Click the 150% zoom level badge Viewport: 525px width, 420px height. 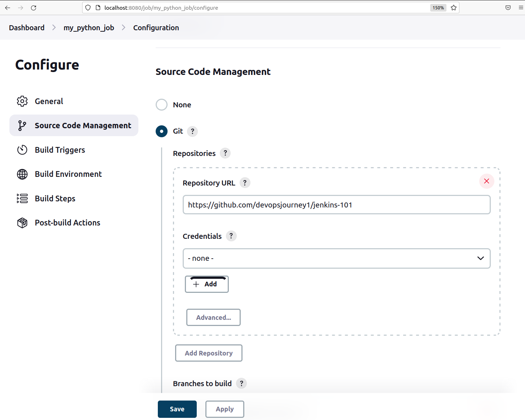pyautogui.click(x=438, y=8)
